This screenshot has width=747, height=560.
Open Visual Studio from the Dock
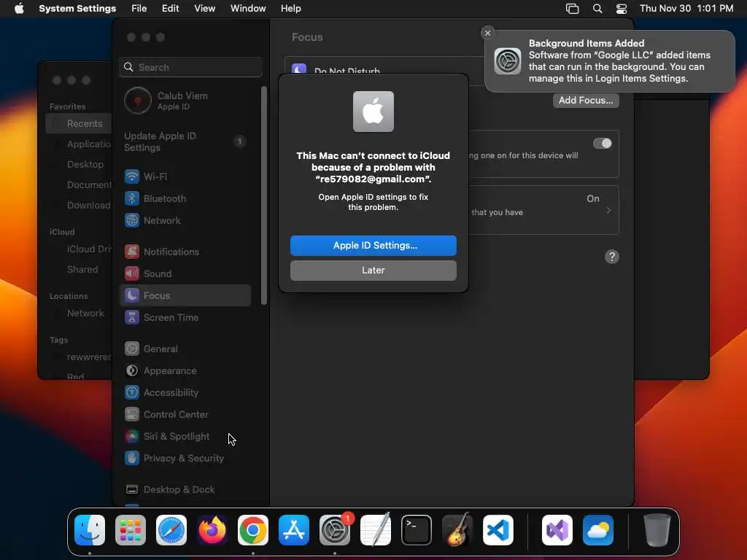(557, 530)
